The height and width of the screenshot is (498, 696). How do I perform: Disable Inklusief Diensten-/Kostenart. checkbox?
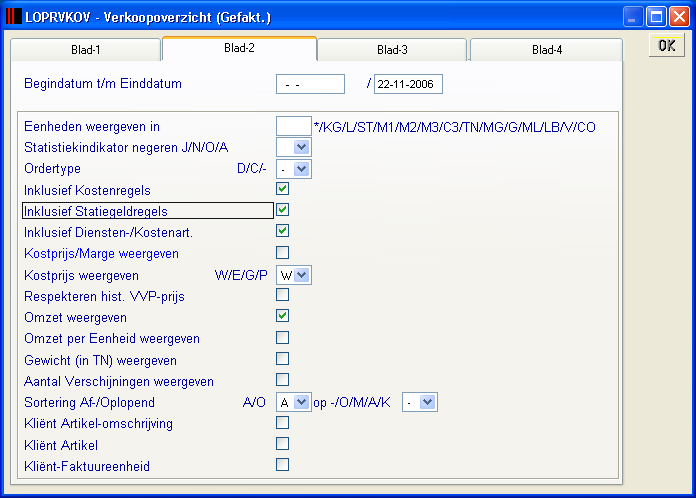tap(282, 231)
